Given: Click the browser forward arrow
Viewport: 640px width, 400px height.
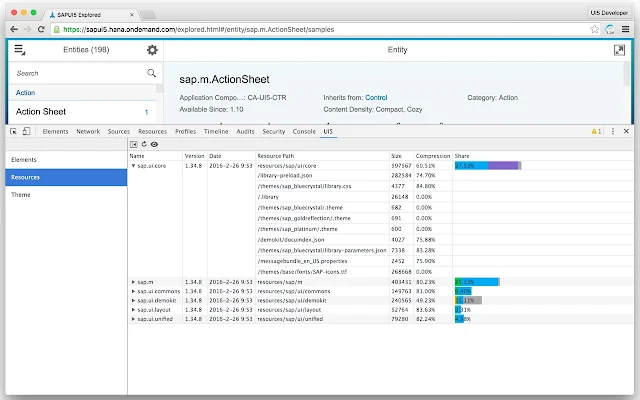Looking at the screenshot, I should (27, 29).
